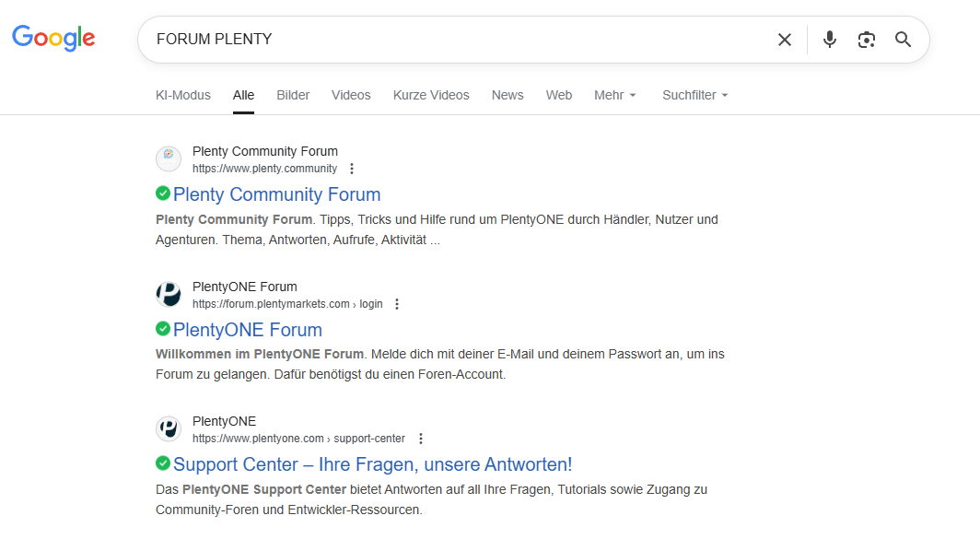
Task: Click green checkmark beside Plenty Community Forum
Action: 163,193
